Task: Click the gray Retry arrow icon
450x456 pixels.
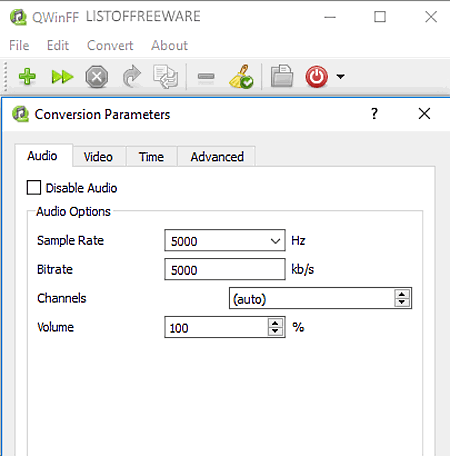Action: [132, 77]
